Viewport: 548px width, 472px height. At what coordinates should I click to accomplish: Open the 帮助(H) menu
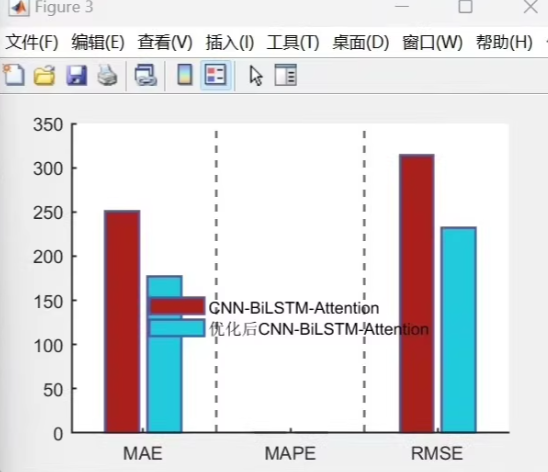click(x=504, y=42)
